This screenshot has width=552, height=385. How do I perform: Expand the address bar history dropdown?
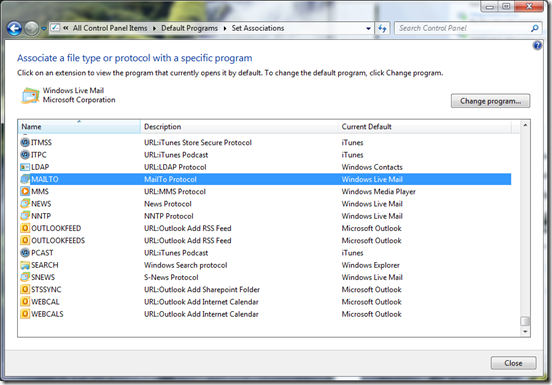pos(368,29)
